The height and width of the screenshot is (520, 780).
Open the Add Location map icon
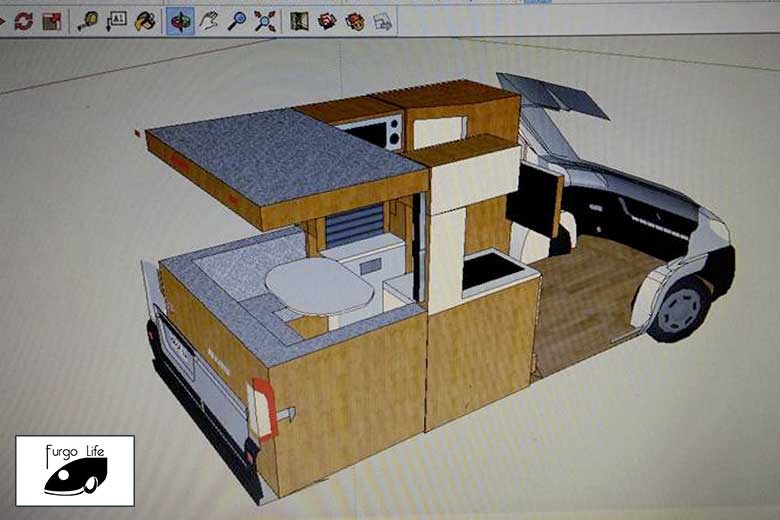[299, 21]
